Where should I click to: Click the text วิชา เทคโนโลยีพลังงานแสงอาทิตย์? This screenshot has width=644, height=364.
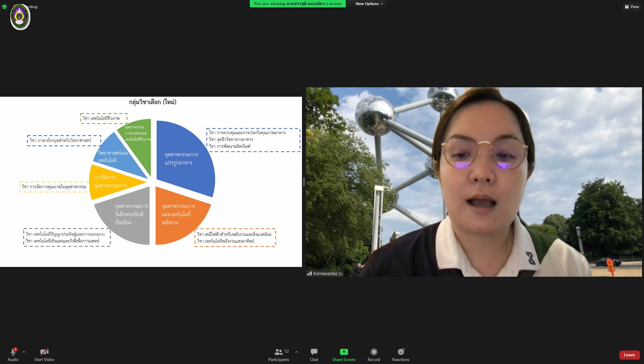tap(225, 241)
